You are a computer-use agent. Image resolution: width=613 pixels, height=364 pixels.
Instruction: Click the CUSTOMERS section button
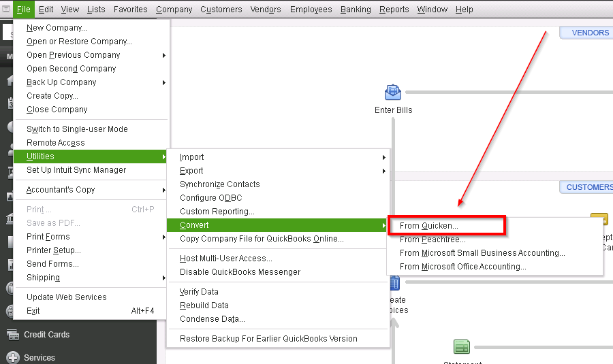click(587, 187)
